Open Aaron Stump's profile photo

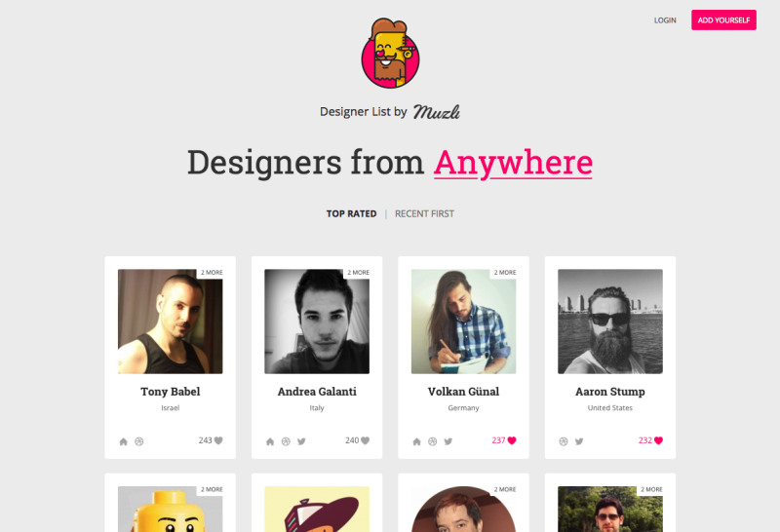(x=610, y=322)
